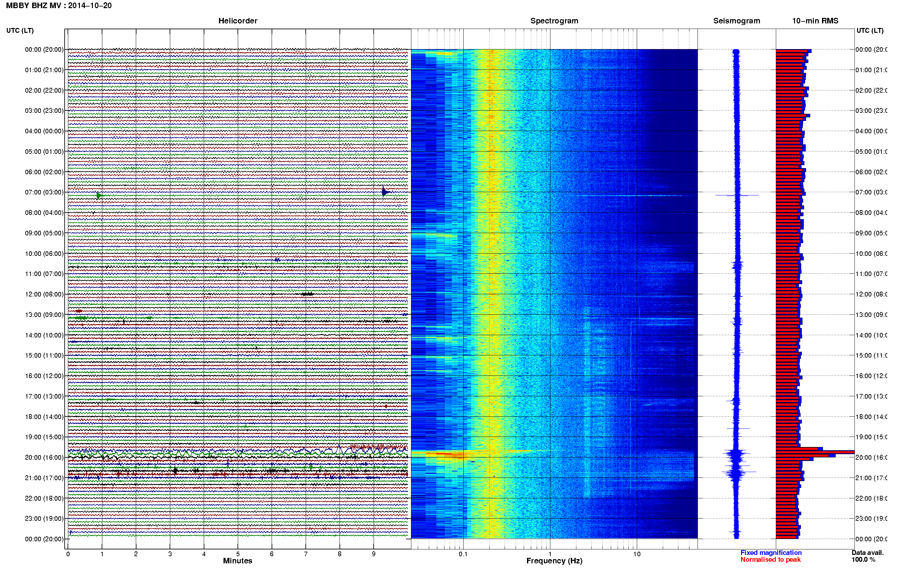
Task: Click the Helicorder panel heading
Action: 237,21
